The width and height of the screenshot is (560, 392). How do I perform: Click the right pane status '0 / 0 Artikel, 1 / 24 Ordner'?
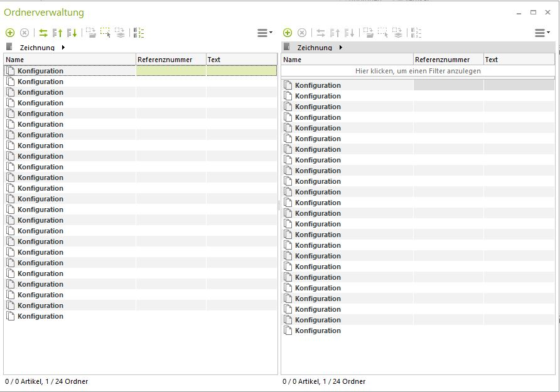324,381
